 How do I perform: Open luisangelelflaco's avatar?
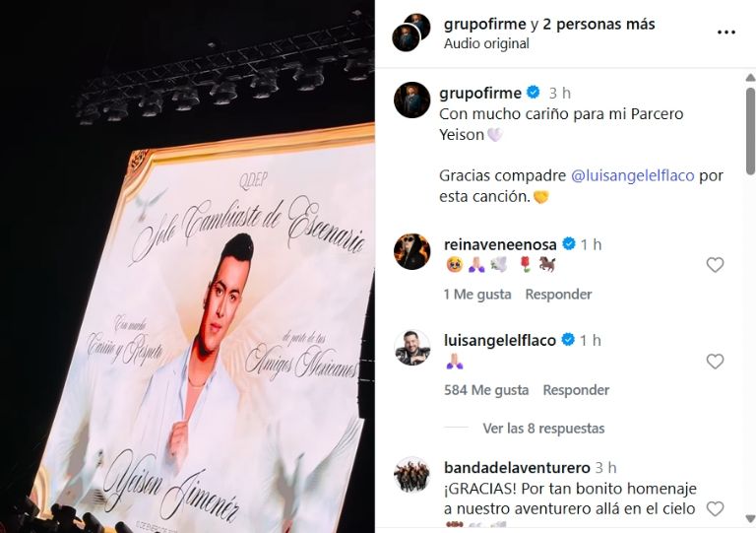(x=411, y=348)
